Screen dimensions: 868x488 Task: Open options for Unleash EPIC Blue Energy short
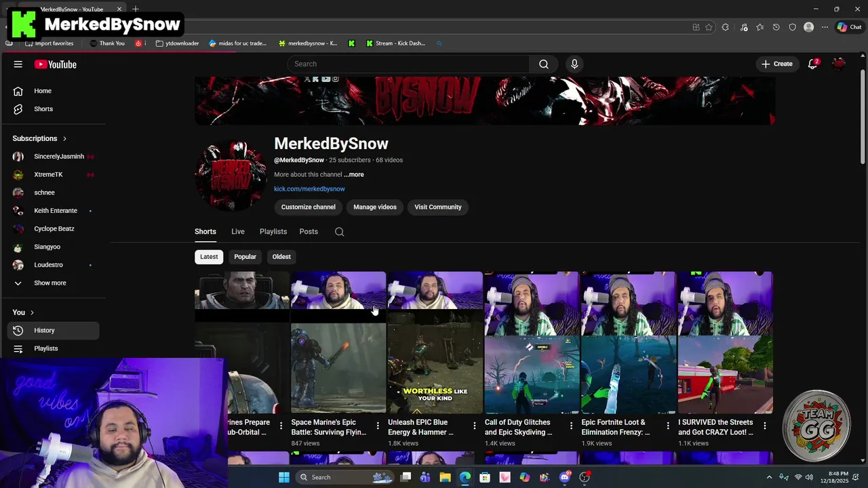(474, 426)
